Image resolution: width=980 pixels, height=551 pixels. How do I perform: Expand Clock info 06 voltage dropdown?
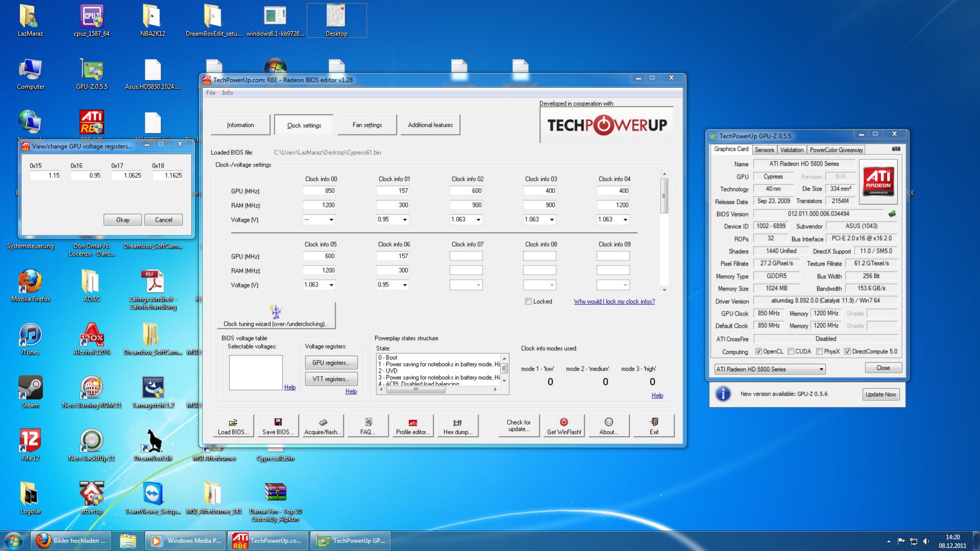(x=404, y=285)
